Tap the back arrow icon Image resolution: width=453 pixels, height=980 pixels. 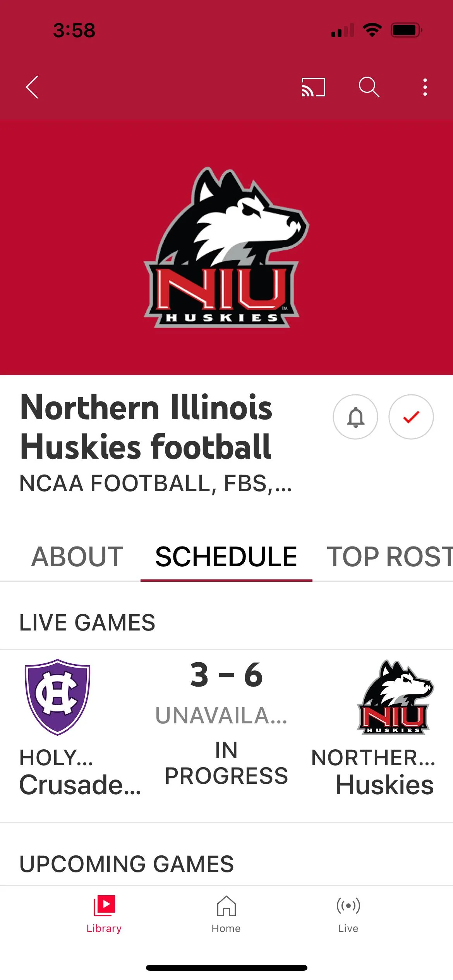32,87
